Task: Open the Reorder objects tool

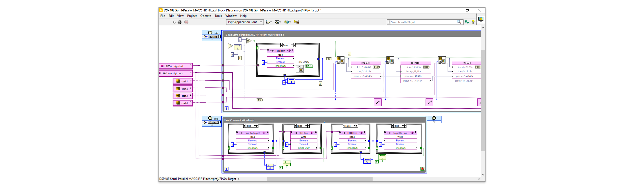Action: pyautogui.click(x=287, y=22)
